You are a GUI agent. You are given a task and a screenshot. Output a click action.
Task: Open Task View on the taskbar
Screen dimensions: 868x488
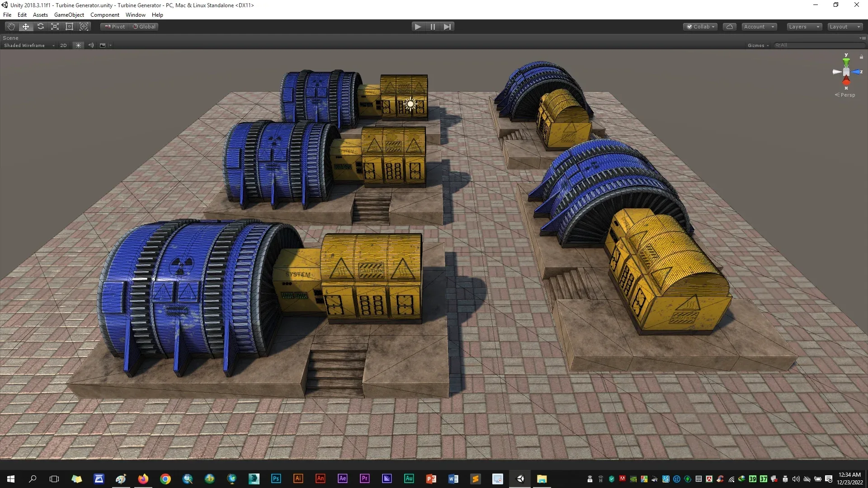pos(54,479)
